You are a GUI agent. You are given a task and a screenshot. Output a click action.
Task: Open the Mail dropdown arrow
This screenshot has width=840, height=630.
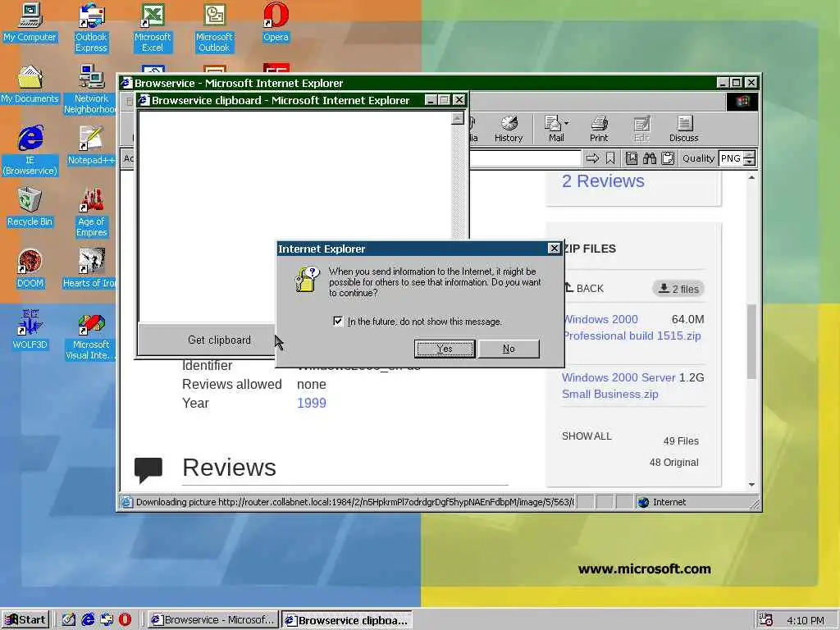pos(567,123)
